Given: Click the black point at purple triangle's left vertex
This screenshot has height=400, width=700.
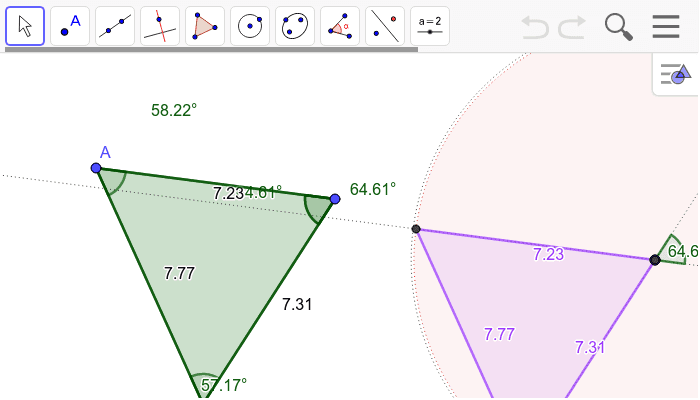Looking at the screenshot, I should click(416, 229).
